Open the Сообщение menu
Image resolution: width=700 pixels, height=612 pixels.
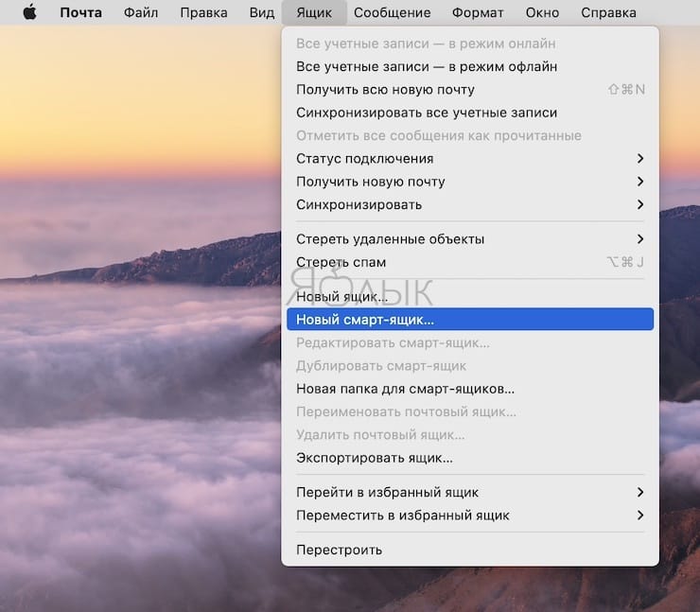coord(392,12)
